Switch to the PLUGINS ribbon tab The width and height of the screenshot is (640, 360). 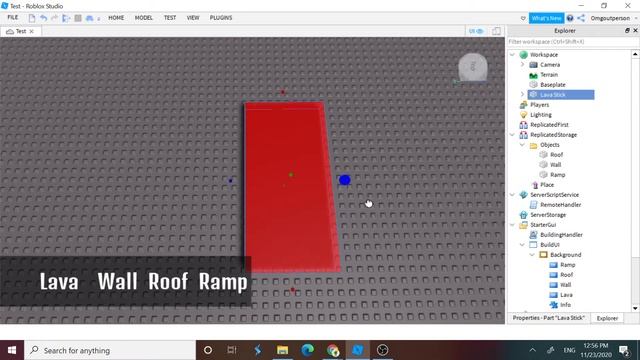221,18
